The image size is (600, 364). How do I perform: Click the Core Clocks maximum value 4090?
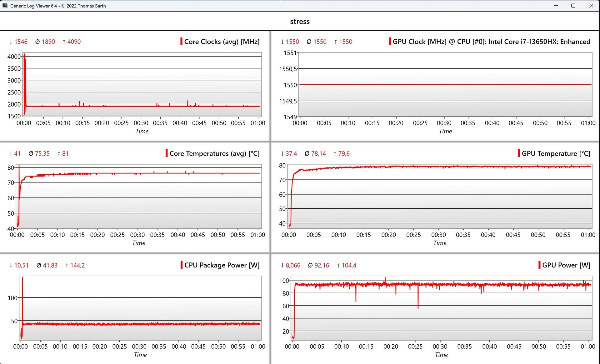[74, 42]
